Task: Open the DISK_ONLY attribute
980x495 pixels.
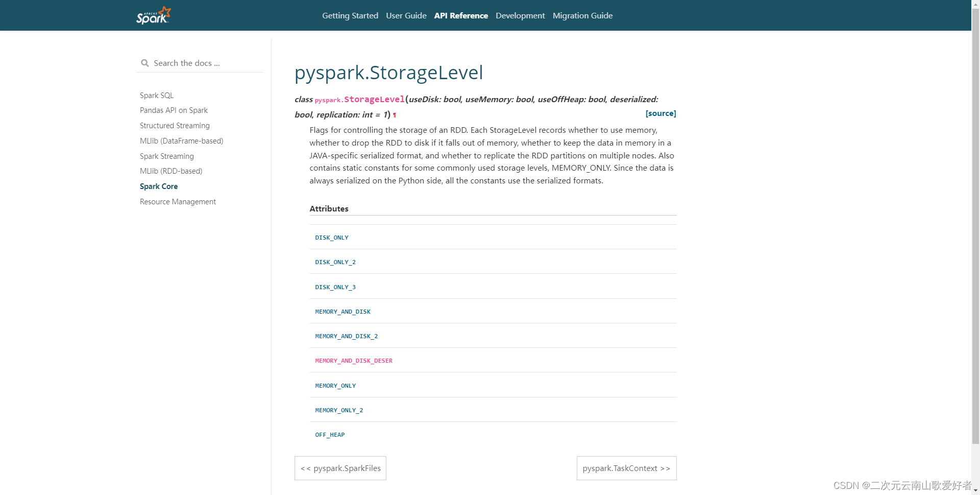Action: [332, 237]
